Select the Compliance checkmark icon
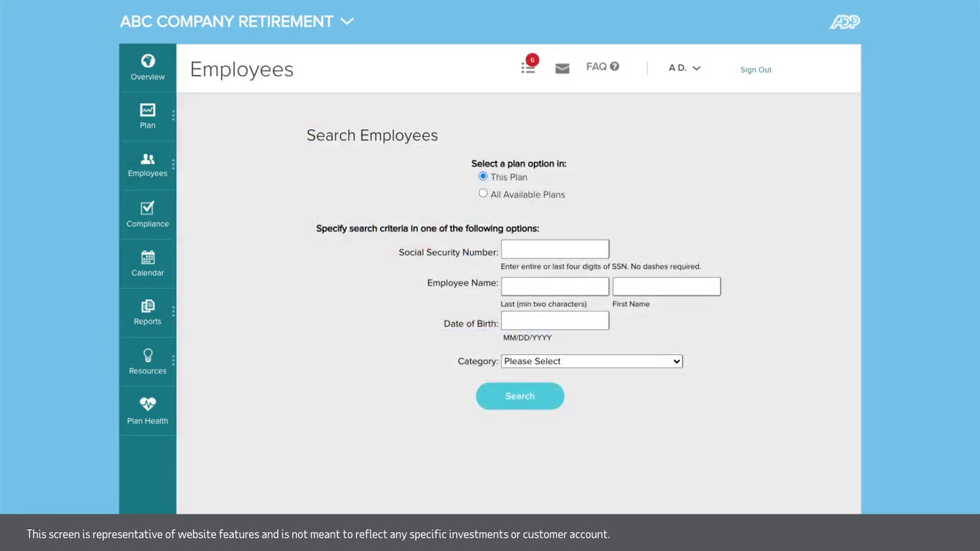Screen dimensions: 980x551 (148, 208)
